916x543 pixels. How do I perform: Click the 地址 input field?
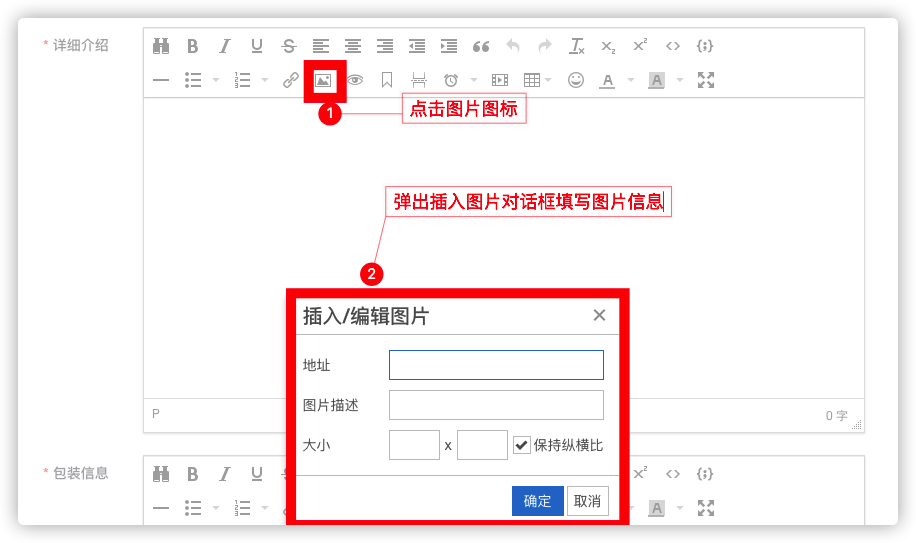point(496,365)
